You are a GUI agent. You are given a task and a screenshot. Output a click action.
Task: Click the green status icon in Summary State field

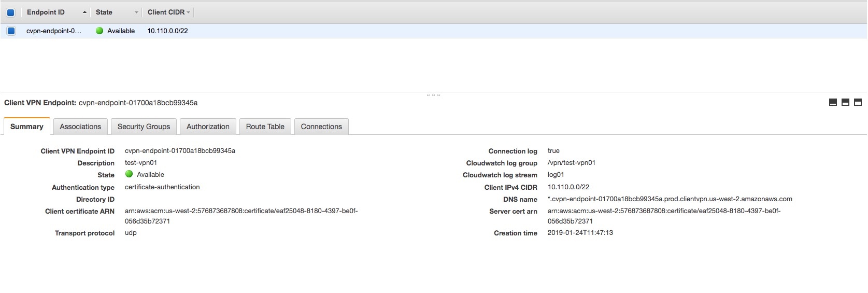[x=129, y=174]
